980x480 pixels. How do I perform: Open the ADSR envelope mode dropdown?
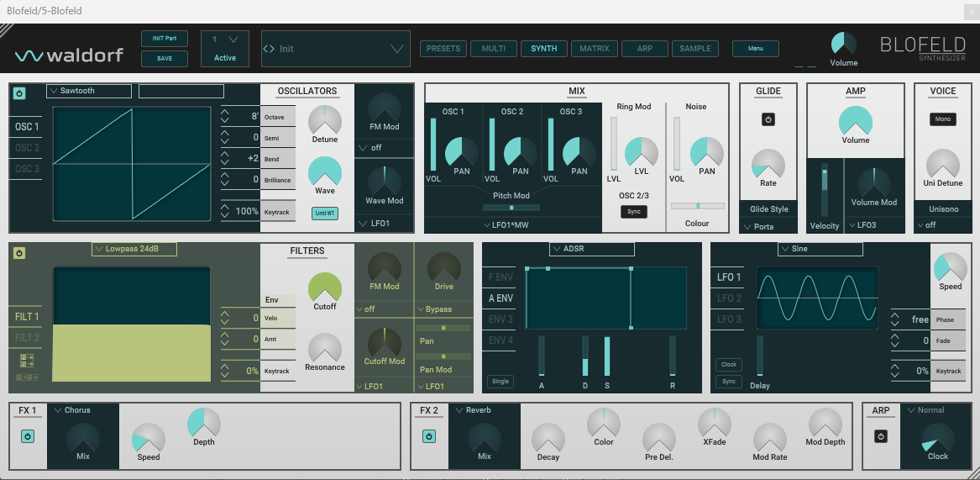(x=592, y=249)
